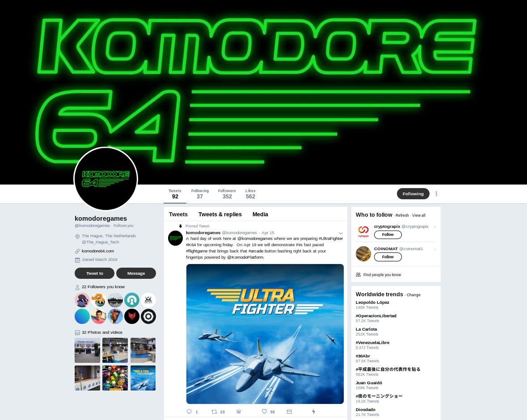Change the Worldwide trends location
Image resolution: width=527 pixels, height=420 pixels.
[413, 295]
